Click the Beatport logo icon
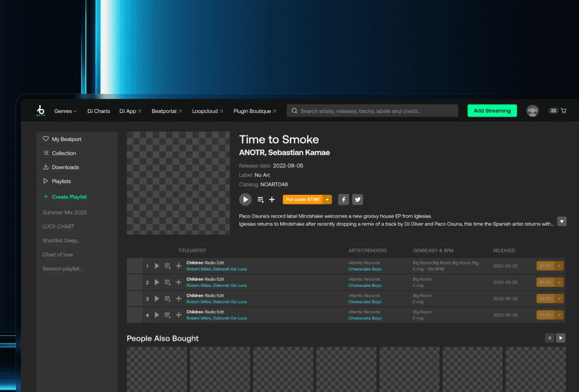 pos(41,111)
